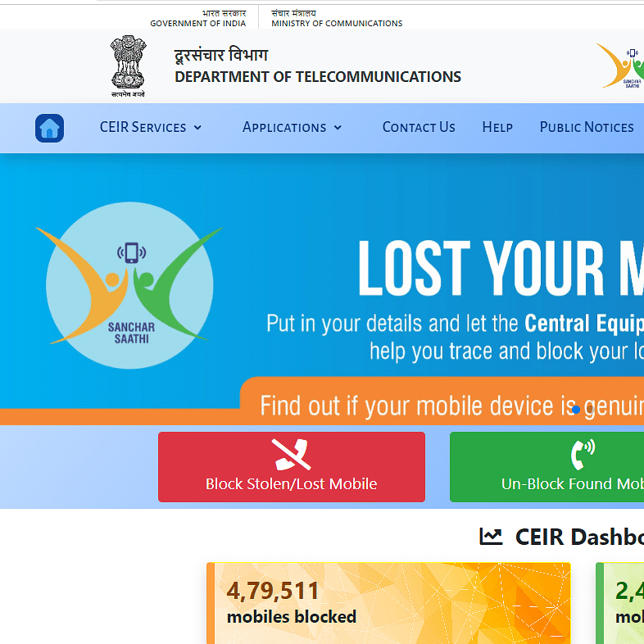This screenshot has width=644, height=644.
Task: Click the CEIR Dashboard chart icon
Action: [x=491, y=537]
